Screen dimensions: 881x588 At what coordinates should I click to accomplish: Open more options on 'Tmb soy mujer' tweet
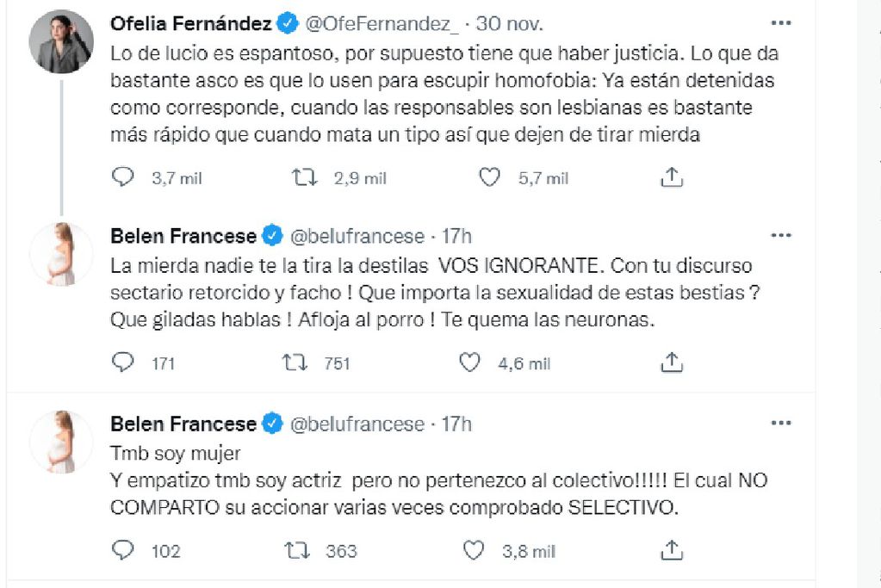click(780, 424)
